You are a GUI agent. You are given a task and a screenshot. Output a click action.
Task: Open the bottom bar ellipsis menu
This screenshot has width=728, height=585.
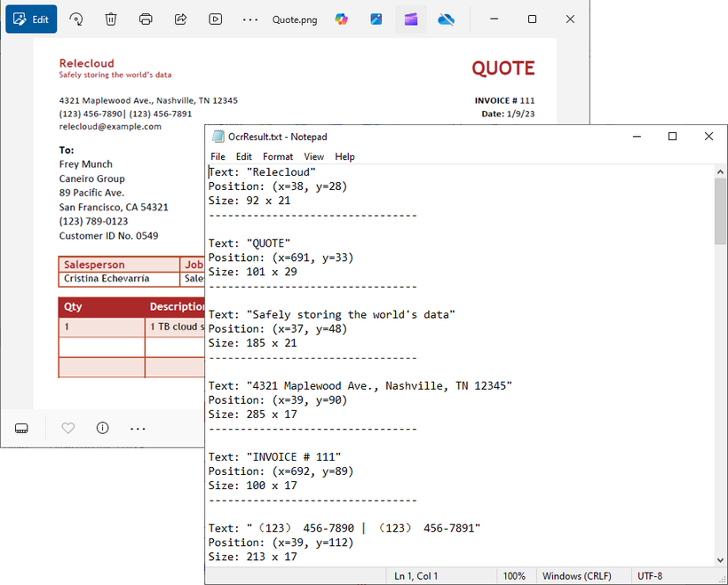pos(138,429)
